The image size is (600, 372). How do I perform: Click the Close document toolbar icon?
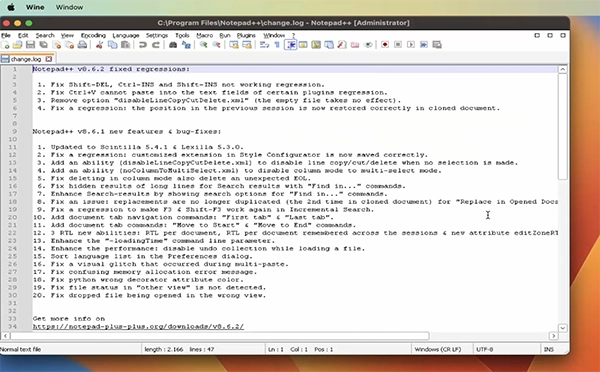coord(56,45)
